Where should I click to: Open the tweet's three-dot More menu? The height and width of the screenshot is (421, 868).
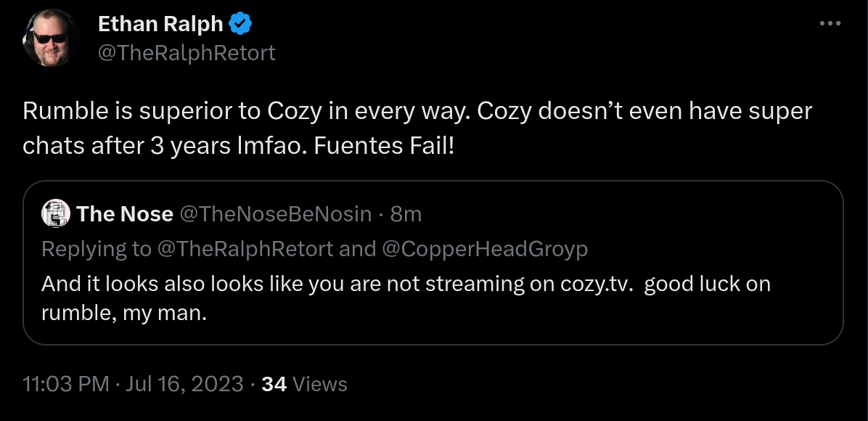point(829,24)
